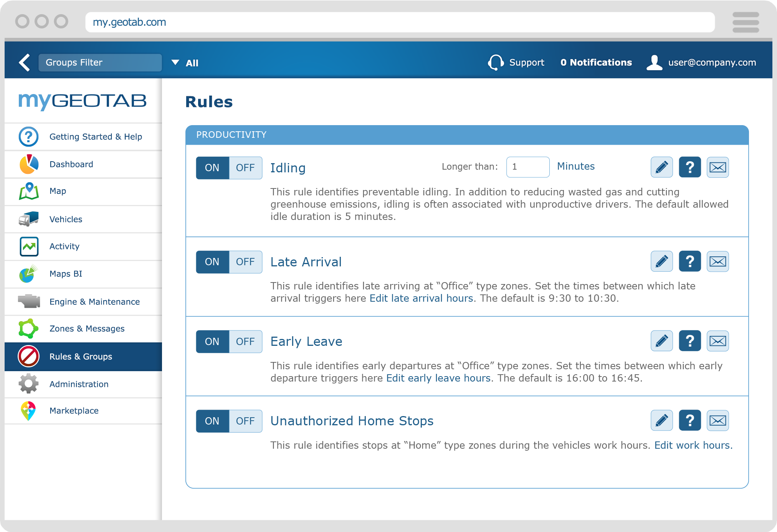Edit Unauthorized Home Stops with pencil icon
The height and width of the screenshot is (532, 777).
(x=662, y=420)
